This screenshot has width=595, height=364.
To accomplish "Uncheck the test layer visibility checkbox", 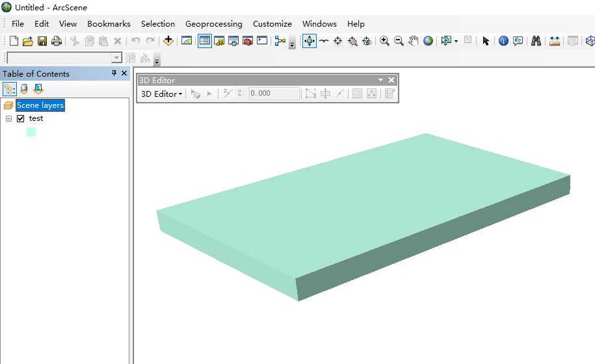I will tap(21, 119).
